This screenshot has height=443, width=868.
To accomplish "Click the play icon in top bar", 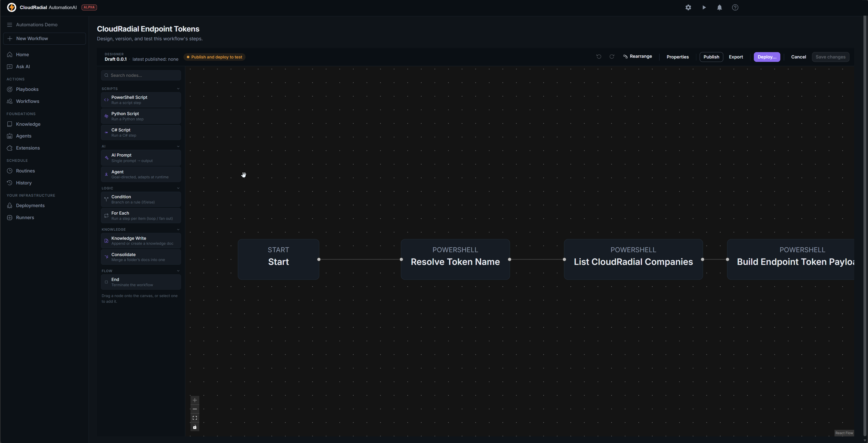I will [704, 7].
